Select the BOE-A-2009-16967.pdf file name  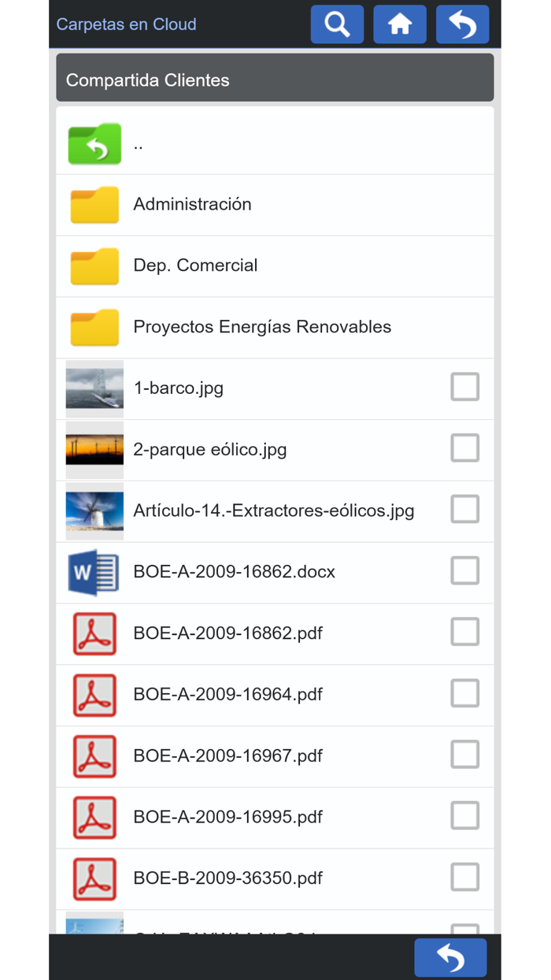[x=228, y=756]
